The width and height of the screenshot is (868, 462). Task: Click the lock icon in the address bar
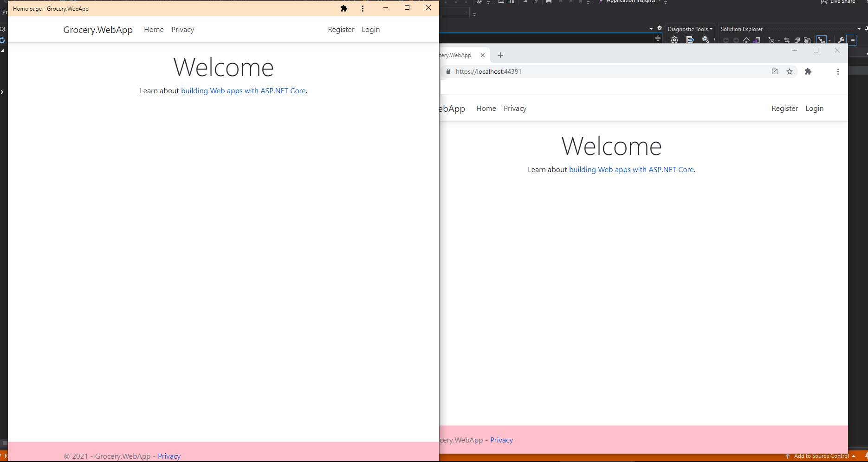click(448, 71)
